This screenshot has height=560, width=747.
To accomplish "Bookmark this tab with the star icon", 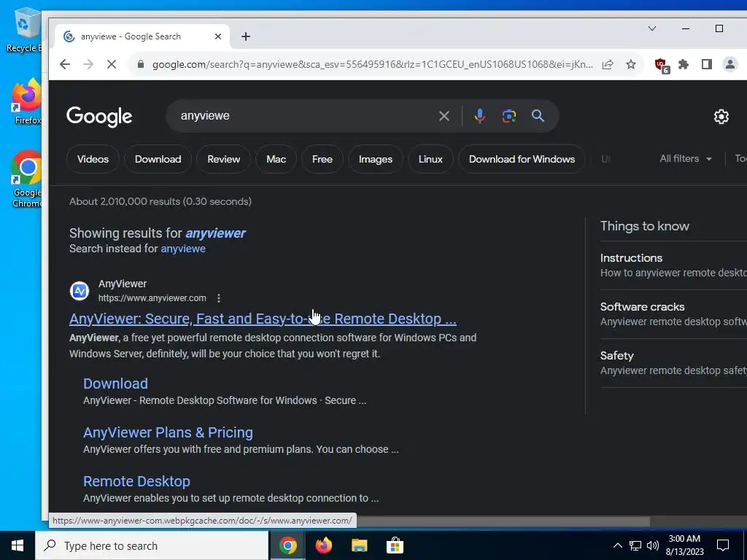I will pos(631,64).
